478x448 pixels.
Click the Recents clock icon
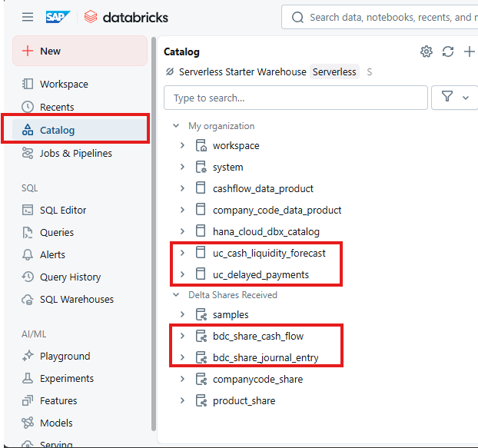tap(28, 107)
